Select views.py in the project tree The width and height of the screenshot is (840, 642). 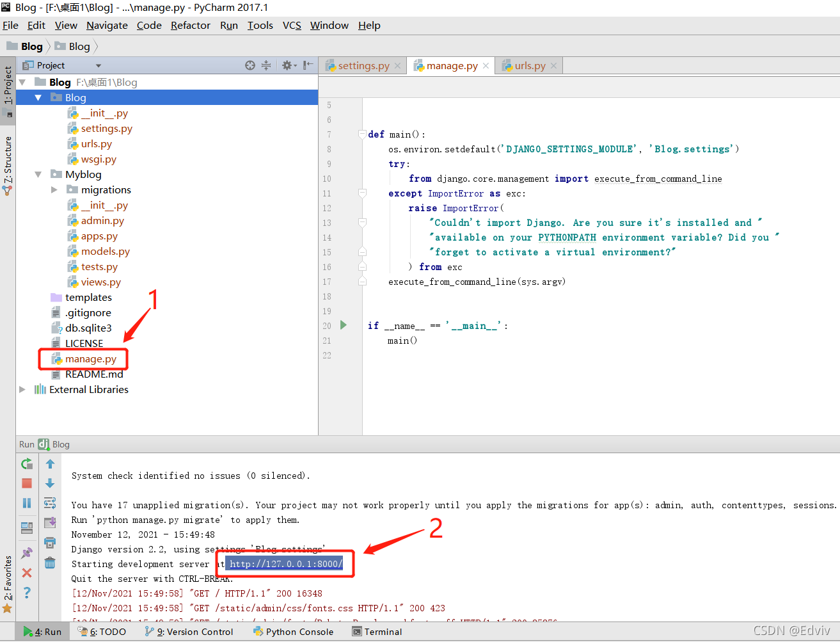100,282
